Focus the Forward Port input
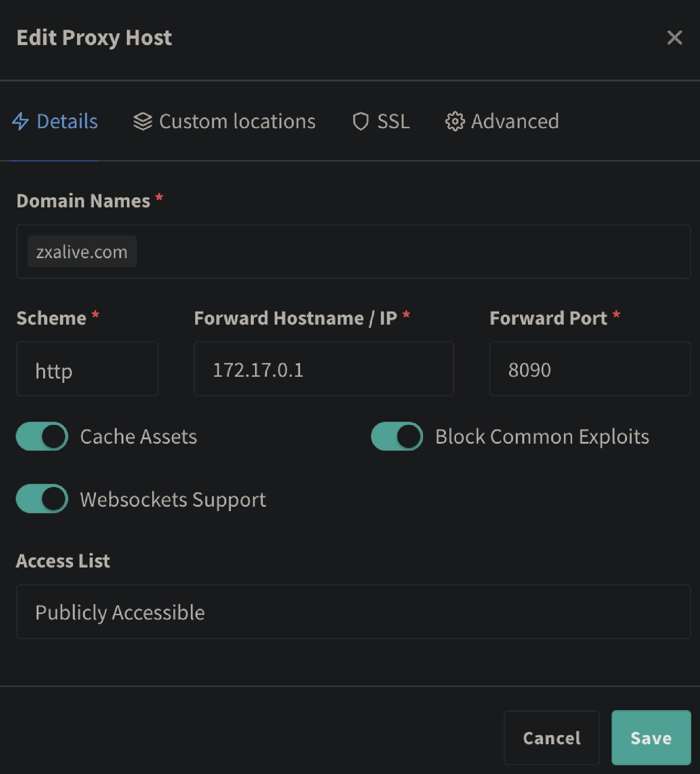Viewport: 700px width, 774px height. tap(589, 369)
